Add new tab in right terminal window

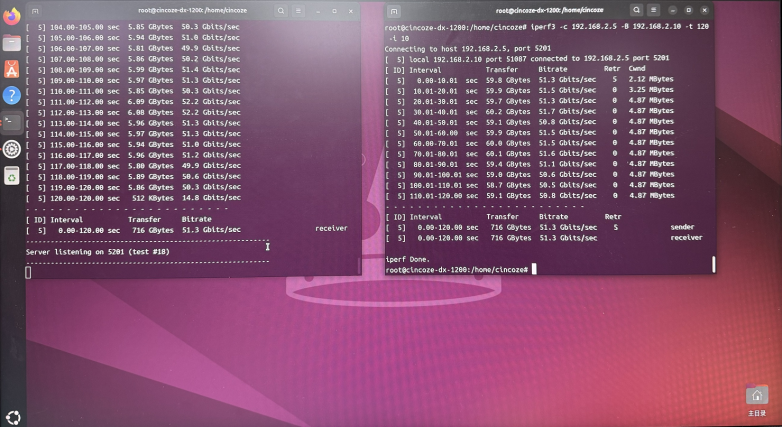pos(396,10)
